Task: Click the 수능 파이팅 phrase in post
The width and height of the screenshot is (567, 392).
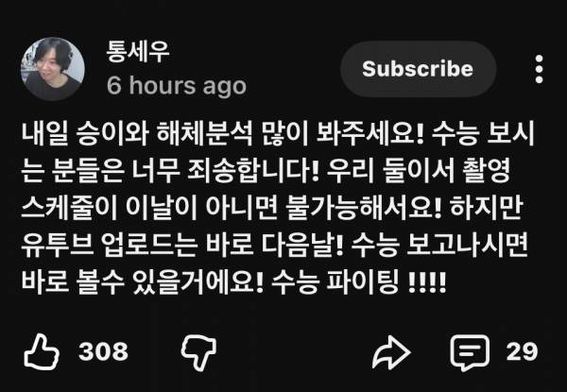Action: 335,281
